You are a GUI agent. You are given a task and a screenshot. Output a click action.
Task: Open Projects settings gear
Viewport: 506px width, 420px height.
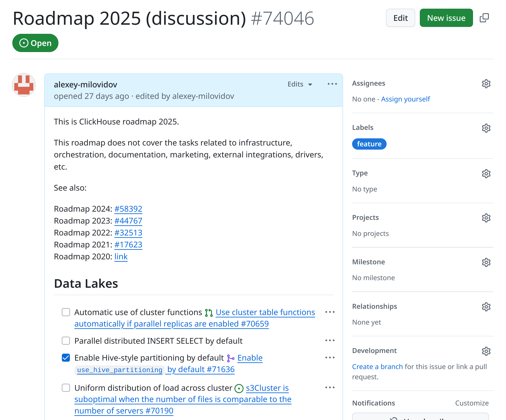(486, 218)
